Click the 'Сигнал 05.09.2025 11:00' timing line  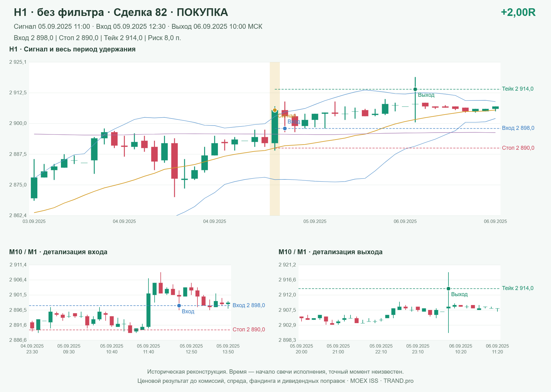tap(138, 27)
